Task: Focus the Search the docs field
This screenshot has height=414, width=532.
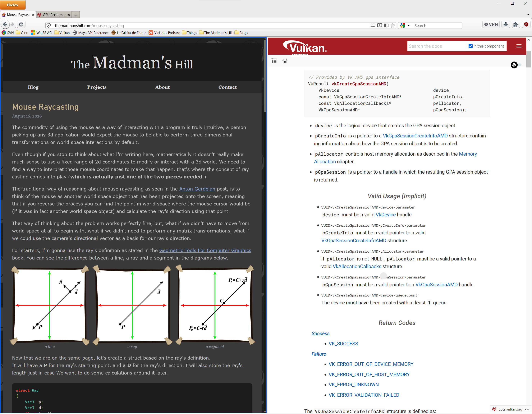Action: tap(436, 46)
